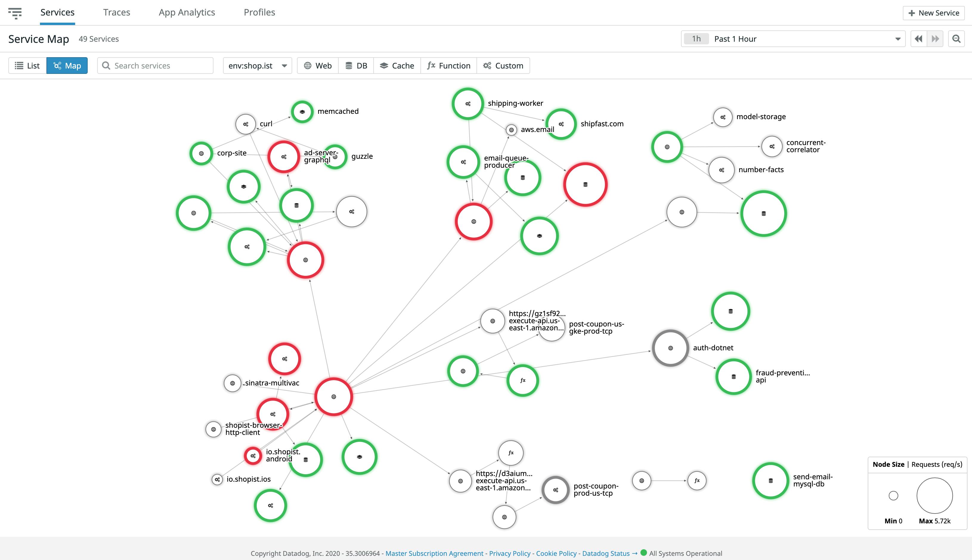The height and width of the screenshot is (560, 972).
Task: Switch to List view toggle
Action: [x=27, y=65]
